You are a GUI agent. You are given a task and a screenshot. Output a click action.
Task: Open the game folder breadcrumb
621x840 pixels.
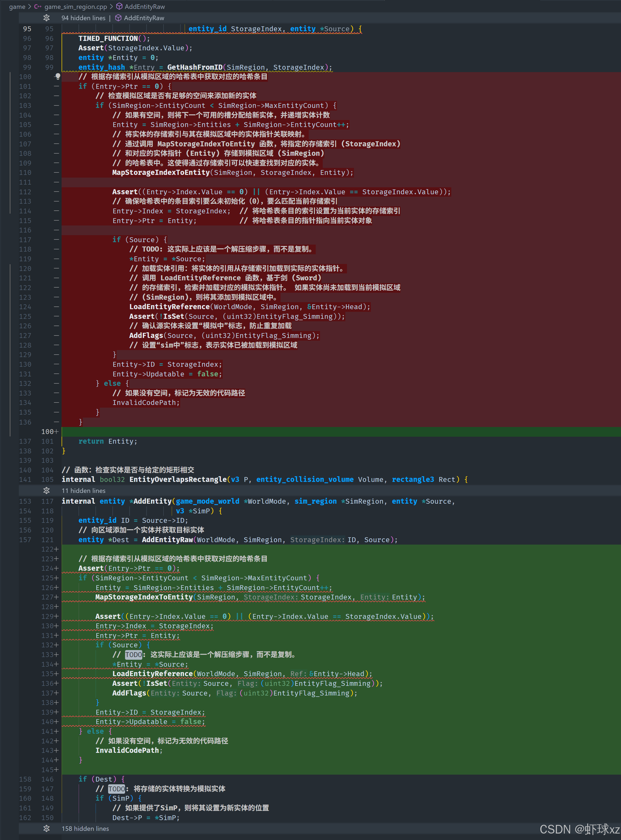coord(17,6)
